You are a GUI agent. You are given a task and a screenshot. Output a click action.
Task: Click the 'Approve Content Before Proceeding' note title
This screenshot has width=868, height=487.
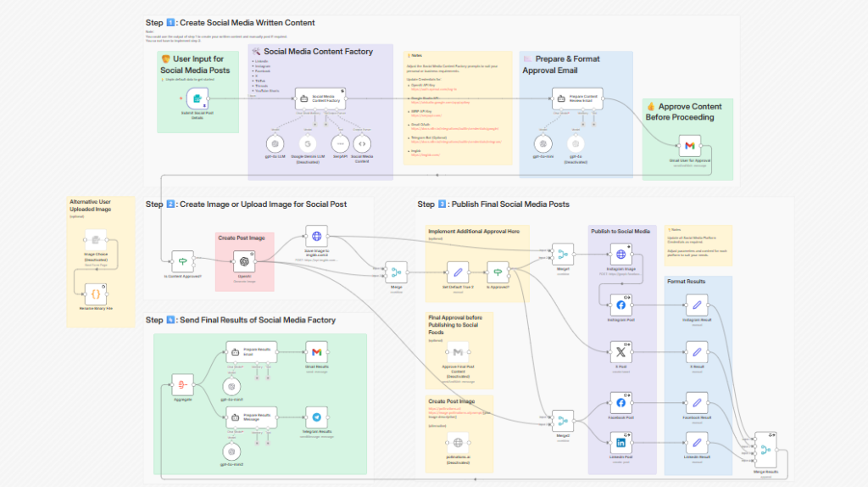point(684,111)
